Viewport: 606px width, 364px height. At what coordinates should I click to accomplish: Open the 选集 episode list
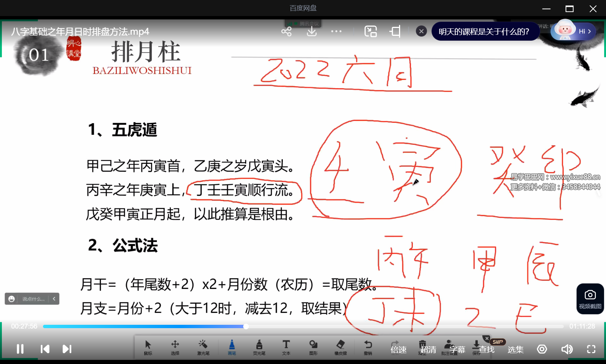tap(516, 350)
